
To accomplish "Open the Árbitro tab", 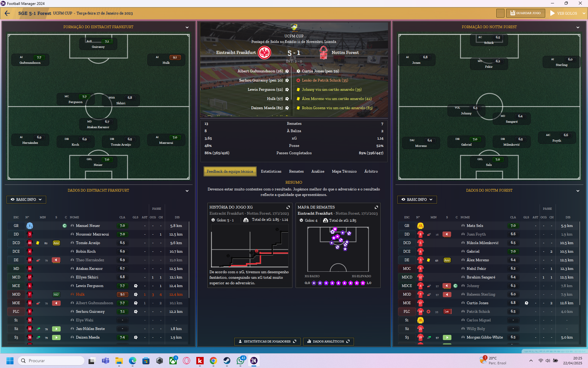I will click(371, 171).
